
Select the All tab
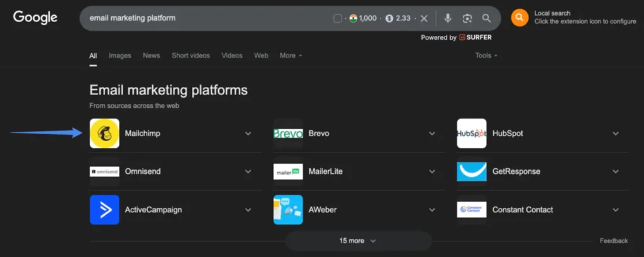93,55
